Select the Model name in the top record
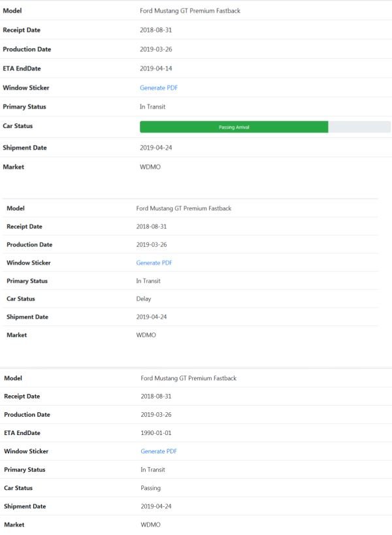392x535 pixels. coord(190,11)
